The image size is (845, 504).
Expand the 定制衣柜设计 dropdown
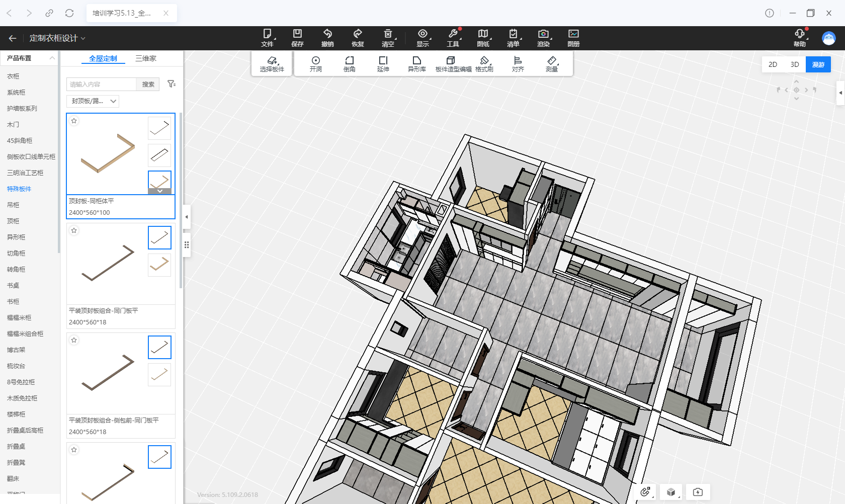pos(57,38)
